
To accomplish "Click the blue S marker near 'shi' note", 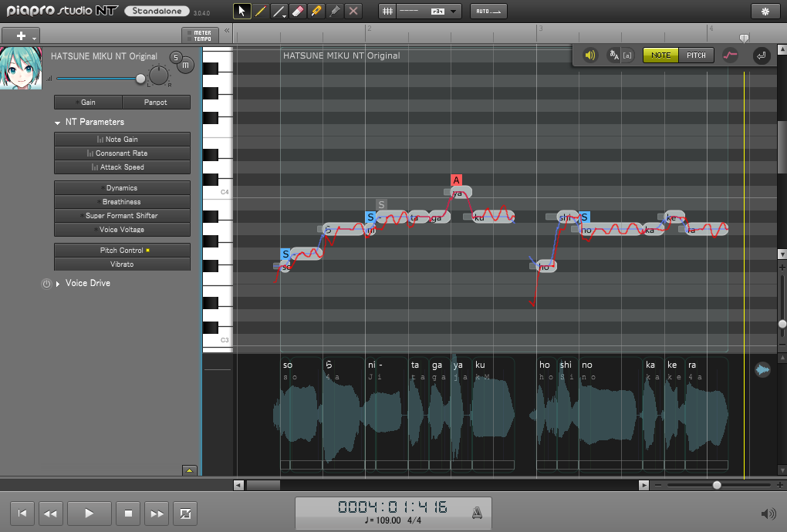I will 584,217.
